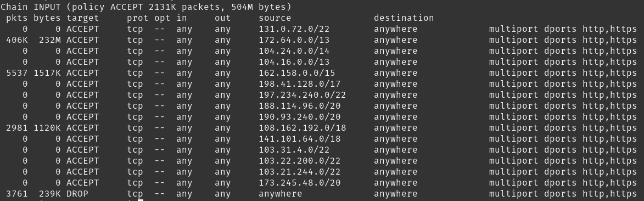Click the 'destination' column header text
The width and height of the screenshot is (644, 201).
tap(404, 18)
